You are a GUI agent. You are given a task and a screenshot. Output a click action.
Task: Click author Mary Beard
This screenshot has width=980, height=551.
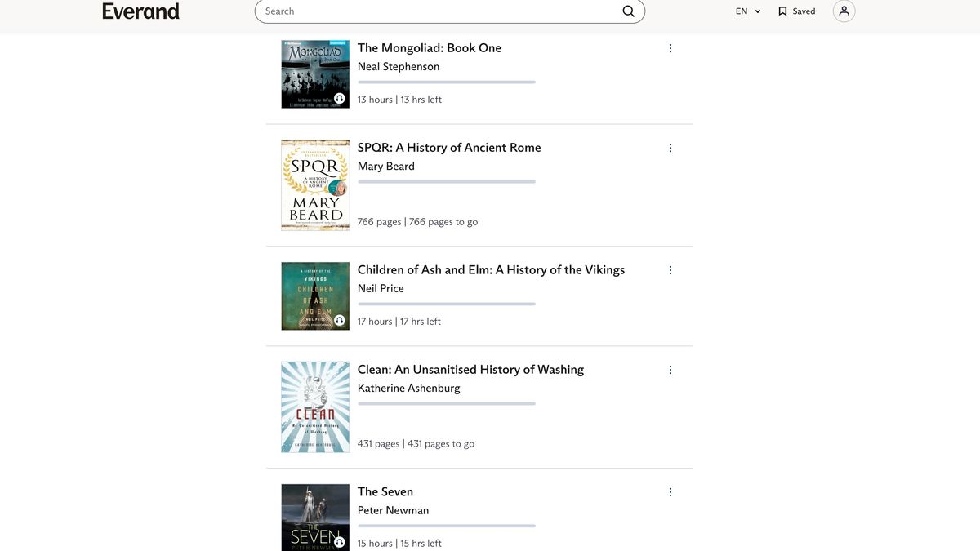pos(385,166)
